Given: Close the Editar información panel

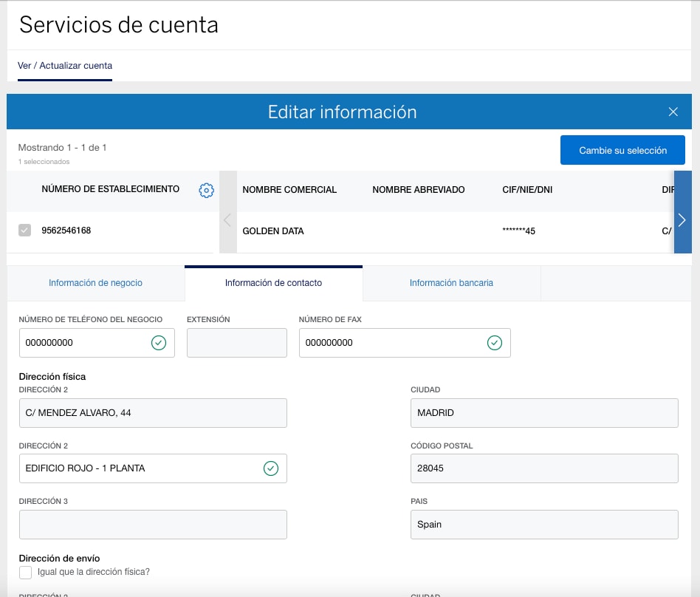Looking at the screenshot, I should pyautogui.click(x=673, y=112).
